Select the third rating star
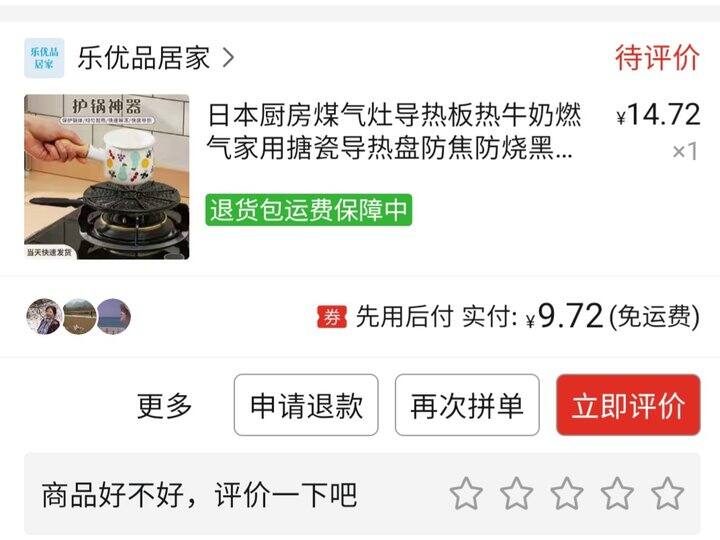This screenshot has width=720, height=540. point(567,494)
